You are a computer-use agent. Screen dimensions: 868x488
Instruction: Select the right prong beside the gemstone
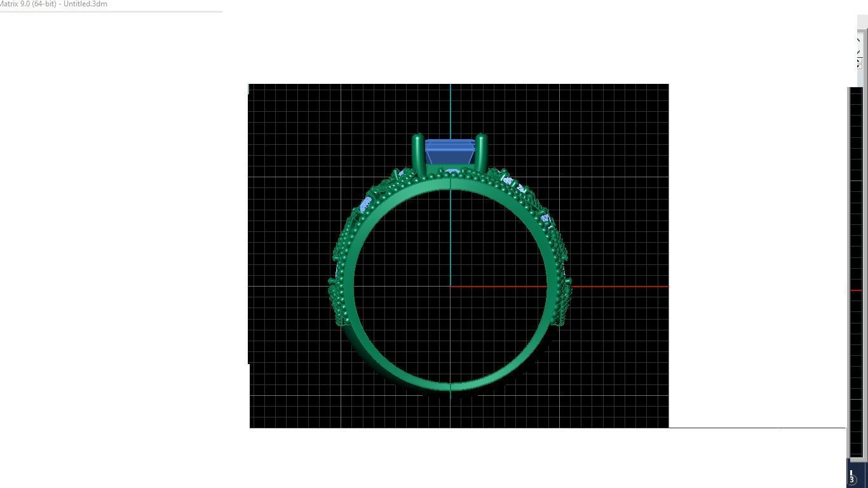tap(481, 154)
